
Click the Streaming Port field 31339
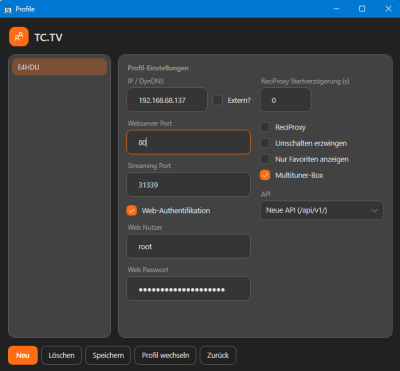[188, 184]
